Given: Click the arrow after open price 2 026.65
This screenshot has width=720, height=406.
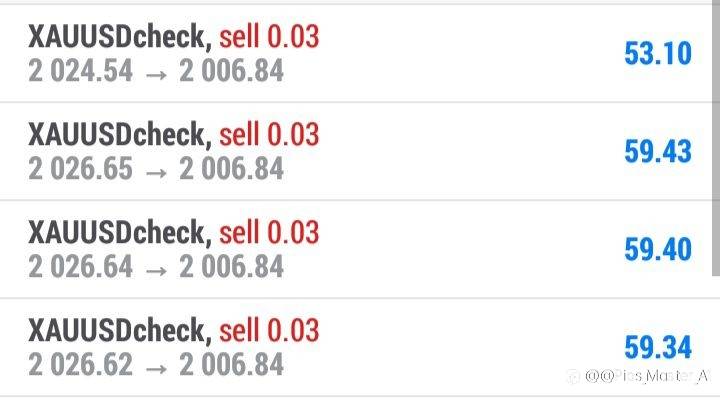Looking at the screenshot, I should [156, 173].
